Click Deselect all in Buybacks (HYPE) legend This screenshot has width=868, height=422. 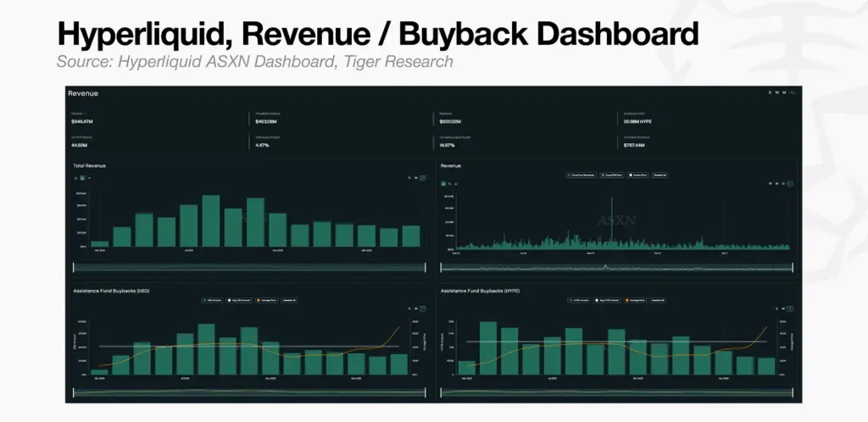658,300
